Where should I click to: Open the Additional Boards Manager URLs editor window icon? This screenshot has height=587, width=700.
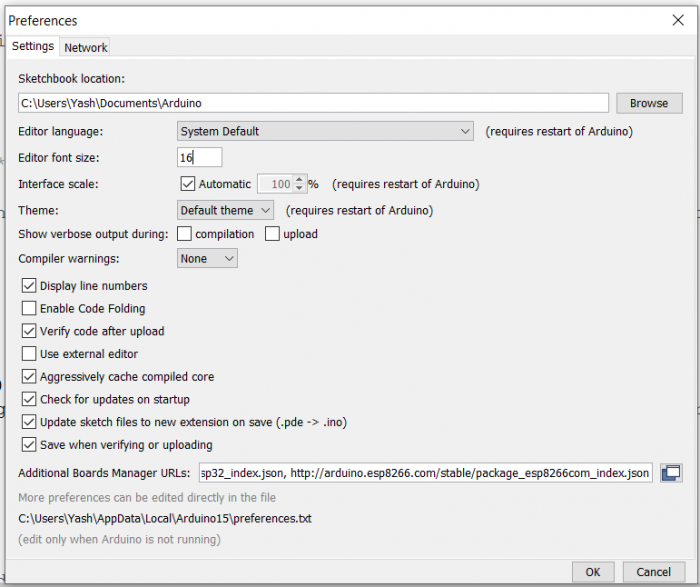671,473
